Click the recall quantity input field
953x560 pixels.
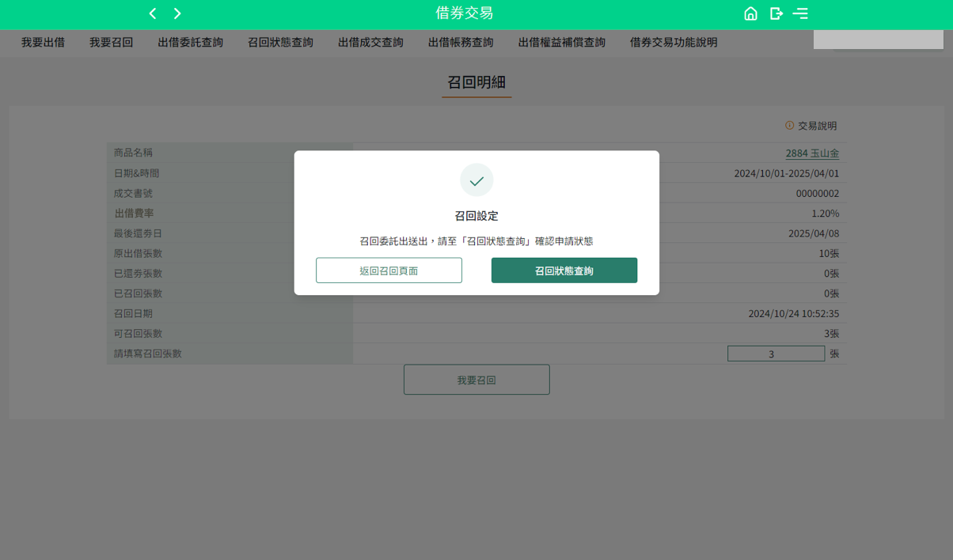776,354
